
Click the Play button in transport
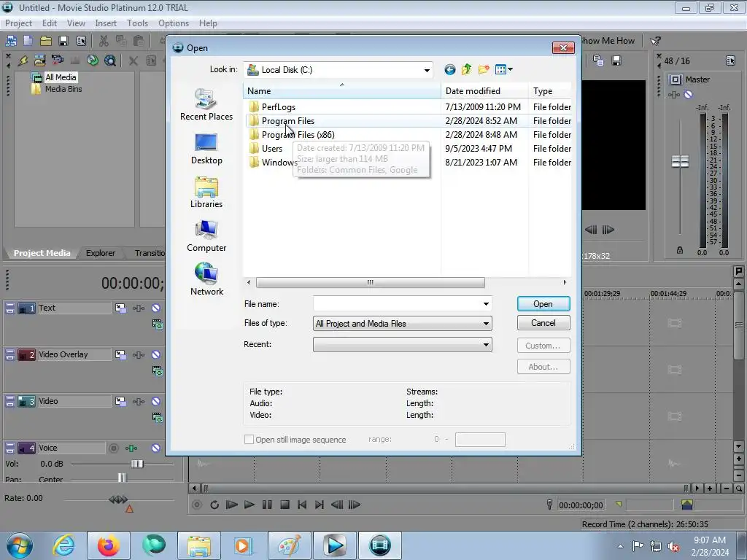pos(249,505)
